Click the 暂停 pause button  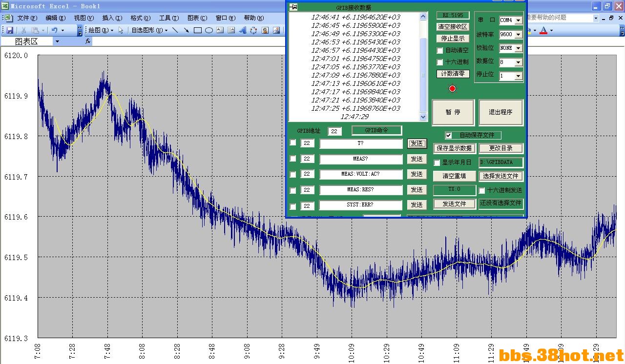453,112
